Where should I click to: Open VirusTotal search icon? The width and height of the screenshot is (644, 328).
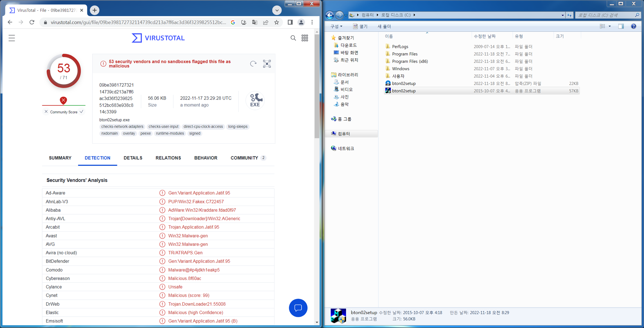[x=293, y=38]
